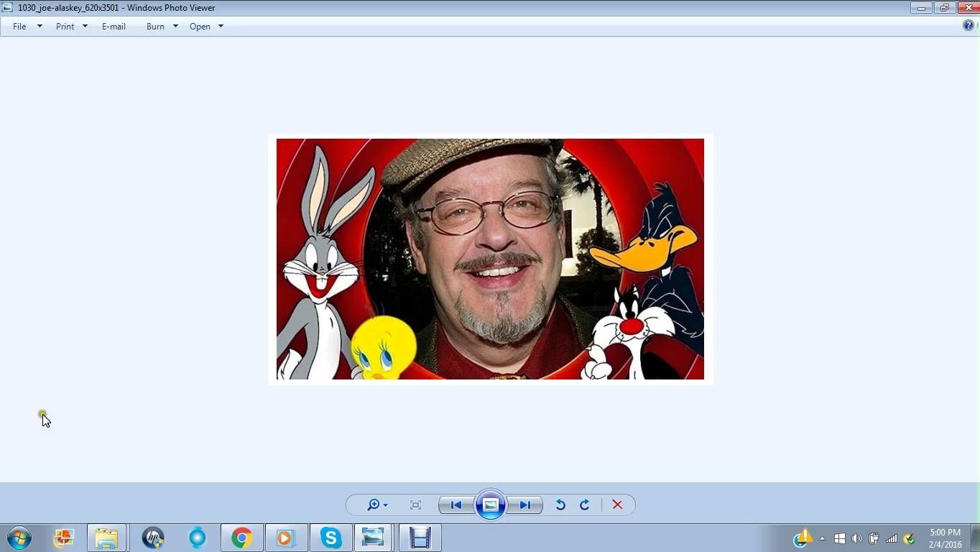Open the orange-and-white program icon next to Start
The image size is (980, 552).
coord(63,538)
